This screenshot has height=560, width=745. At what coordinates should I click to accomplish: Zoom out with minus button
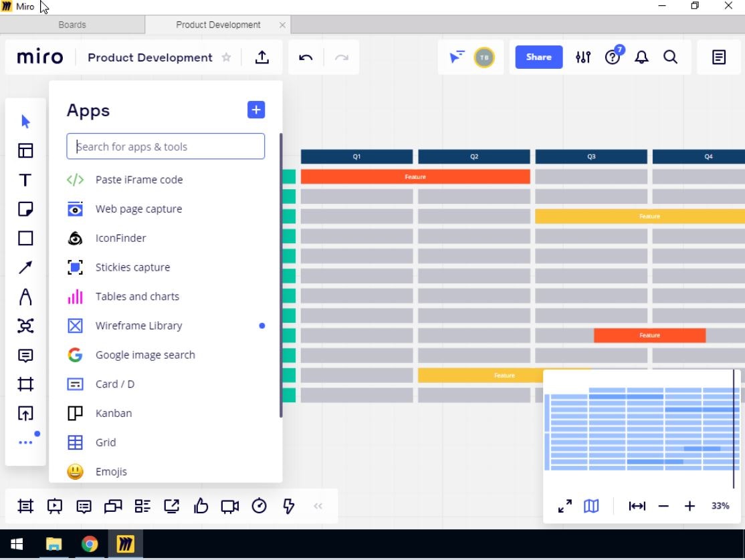tap(664, 507)
